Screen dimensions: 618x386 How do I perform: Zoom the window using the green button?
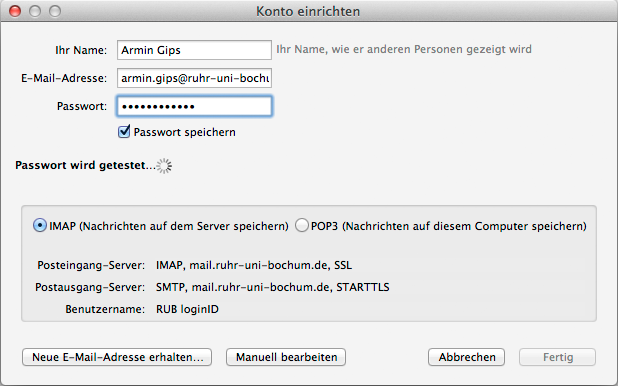pyautogui.click(x=55, y=11)
